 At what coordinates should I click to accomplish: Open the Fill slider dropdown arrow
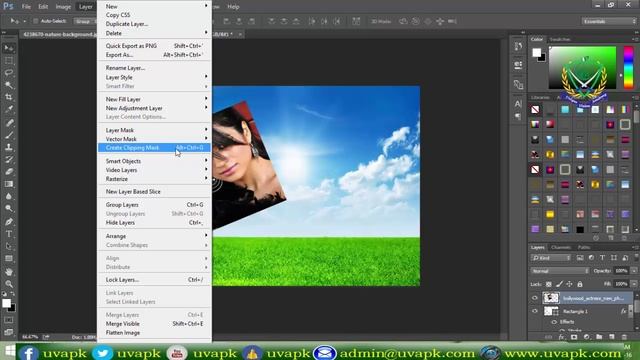633,284
